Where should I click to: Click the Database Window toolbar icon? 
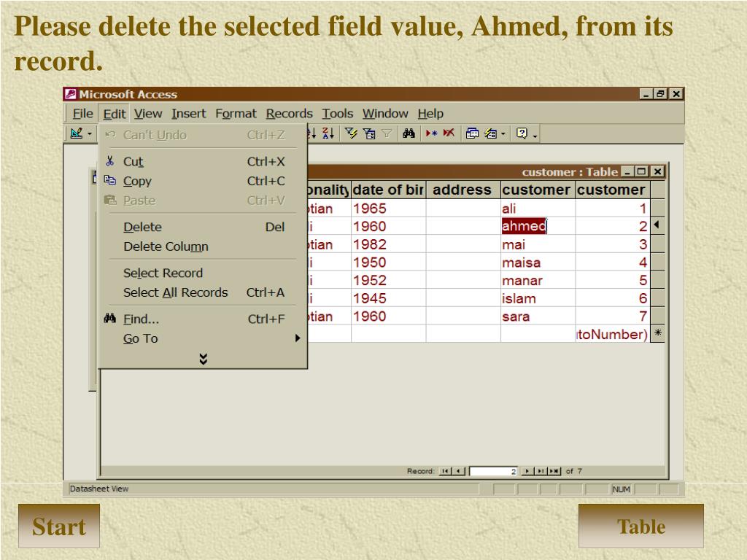click(472, 133)
